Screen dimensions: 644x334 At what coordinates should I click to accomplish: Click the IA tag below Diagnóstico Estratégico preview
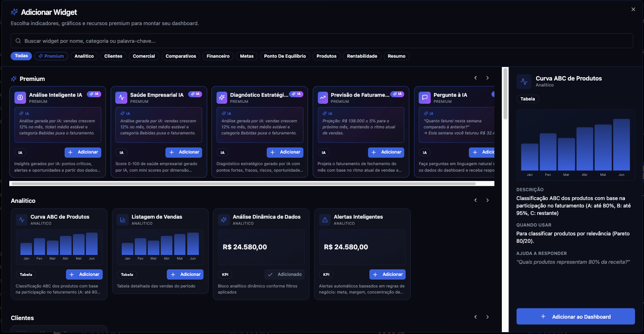tap(223, 153)
